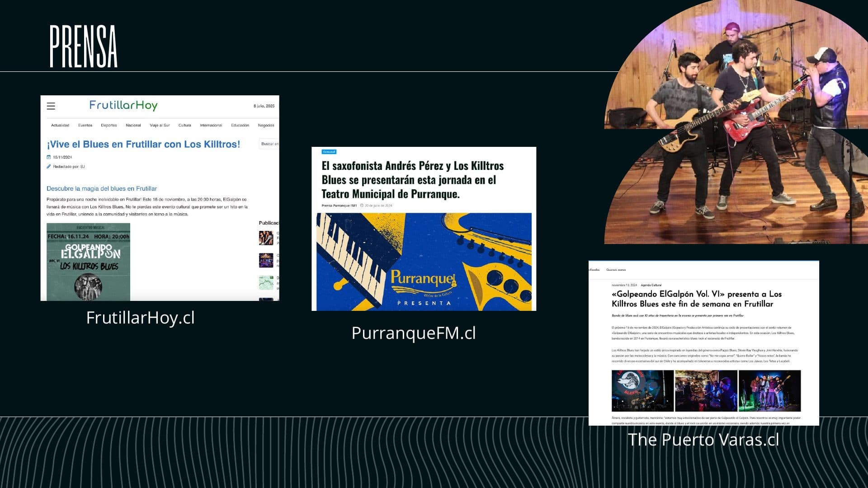Click the '8 julio, 2025' date text
868x488 pixels.
[264, 106]
